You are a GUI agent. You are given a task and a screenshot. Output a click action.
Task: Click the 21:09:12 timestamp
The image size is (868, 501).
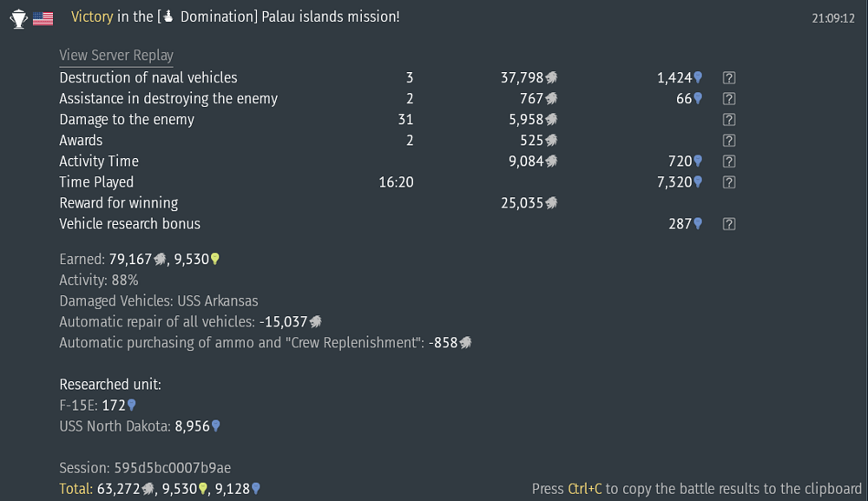coord(832,17)
